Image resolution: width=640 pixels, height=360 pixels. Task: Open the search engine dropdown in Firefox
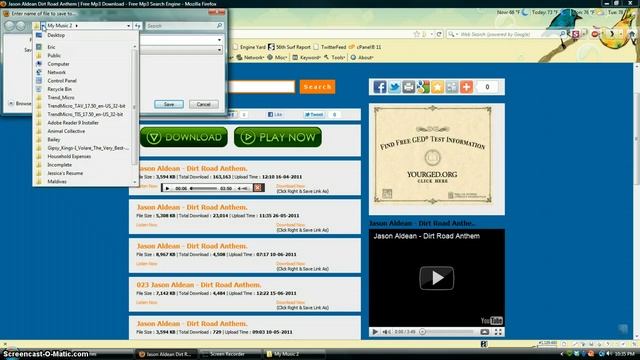[x=453, y=34]
